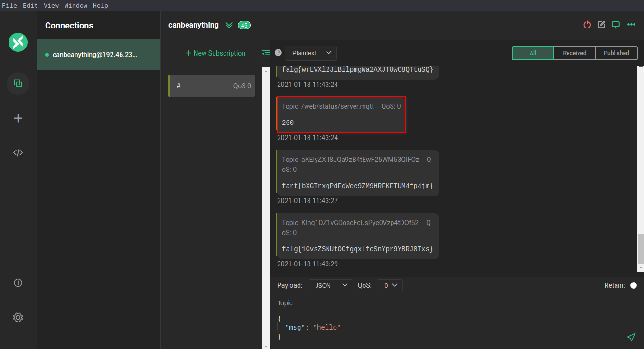Viewport: 644px width, 349px height.
Task: Open the Connections page icon in sidebar
Action: 18,84
